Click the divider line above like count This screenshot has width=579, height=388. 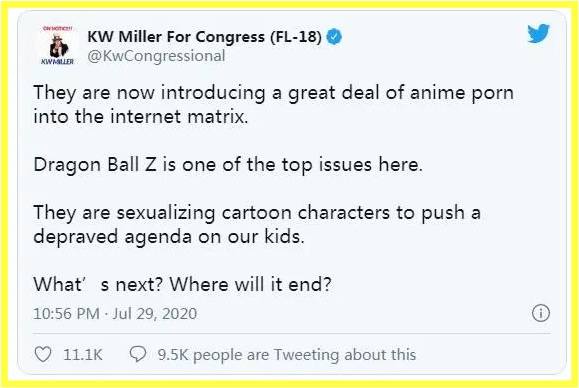coord(292,333)
